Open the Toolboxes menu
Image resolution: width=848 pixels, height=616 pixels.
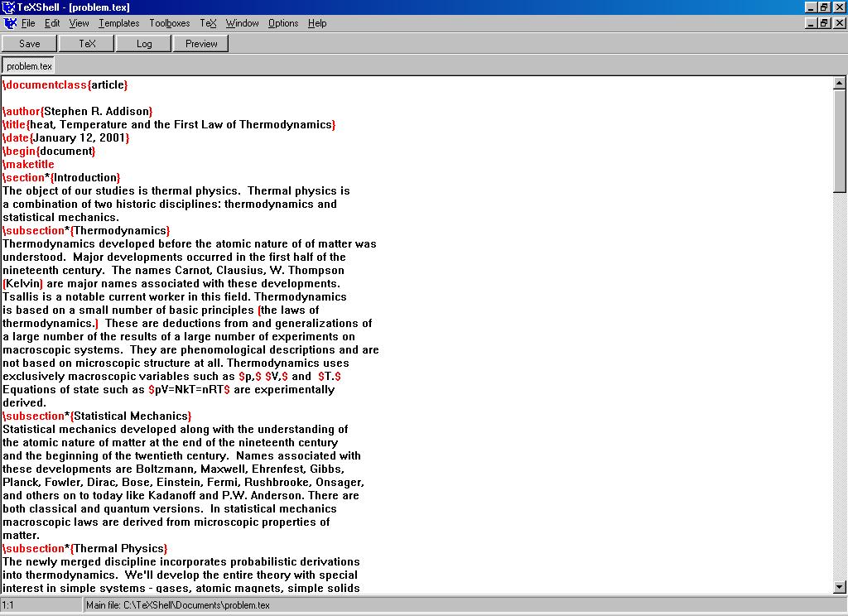click(x=170, y=23)
